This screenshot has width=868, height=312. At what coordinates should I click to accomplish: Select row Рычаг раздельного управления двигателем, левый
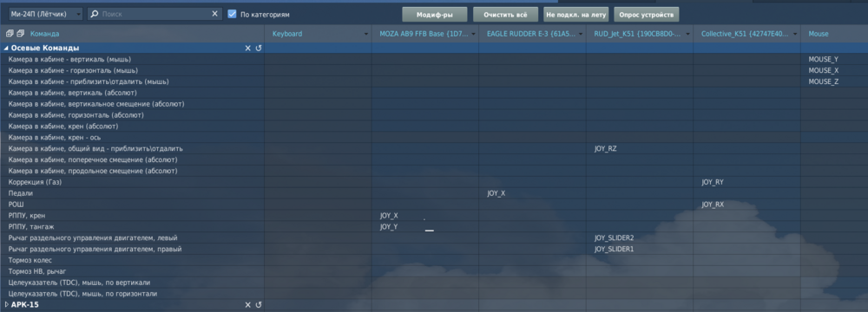(132, 237)
